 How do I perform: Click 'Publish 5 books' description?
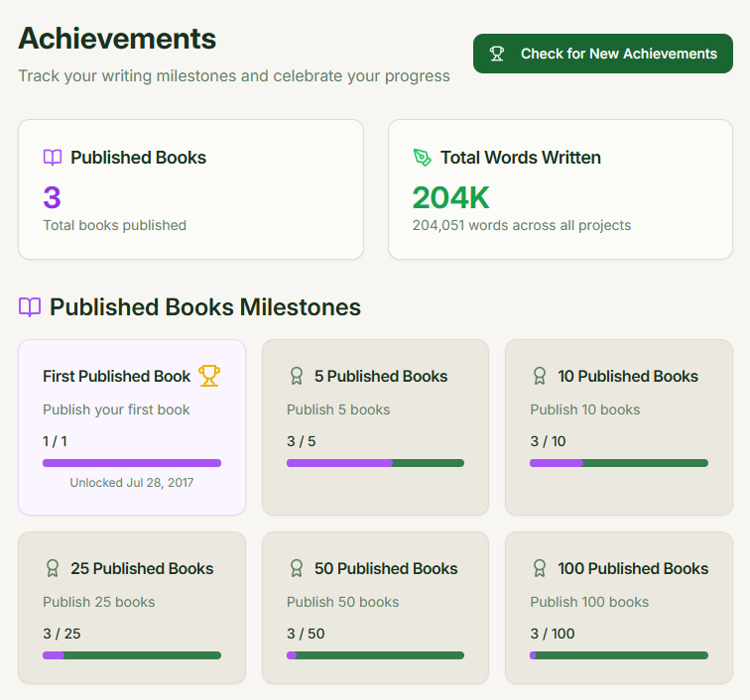[338, 409]
